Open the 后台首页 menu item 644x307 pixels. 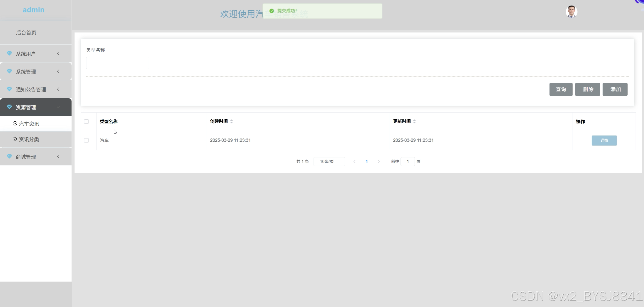pos(26,32)
